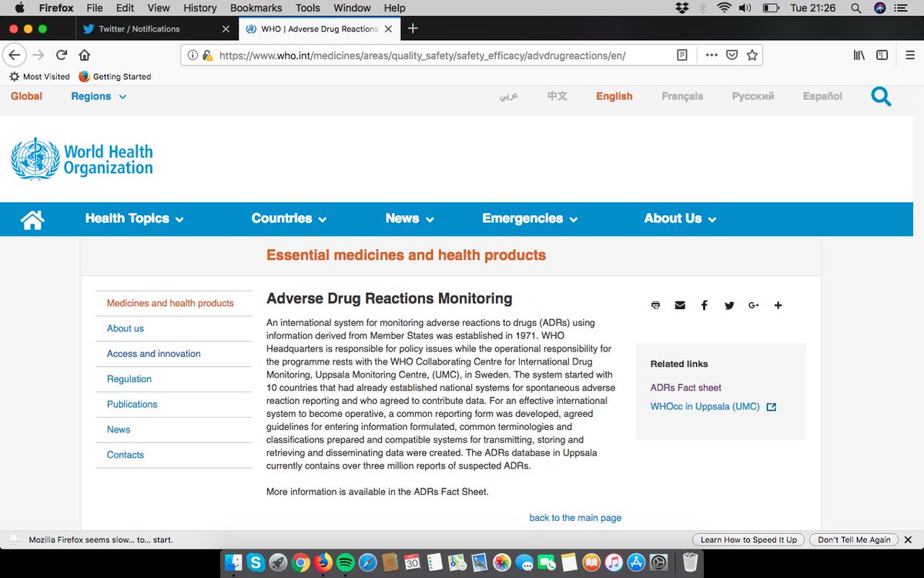Open Reader View in the address bar
Viewport: 924px width, 578px height.
(682, 55)
